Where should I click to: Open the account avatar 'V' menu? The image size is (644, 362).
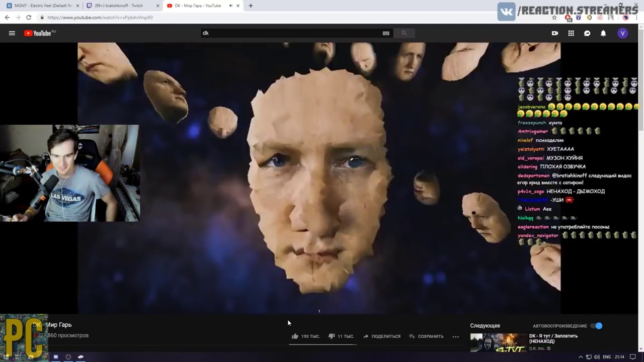coord(623,33)
